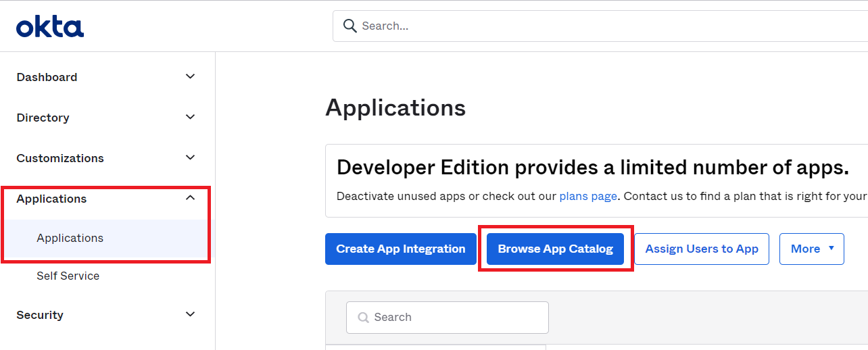Click the Developer Edition notice heading
This screenshot has height=350, width=868.
593,167
